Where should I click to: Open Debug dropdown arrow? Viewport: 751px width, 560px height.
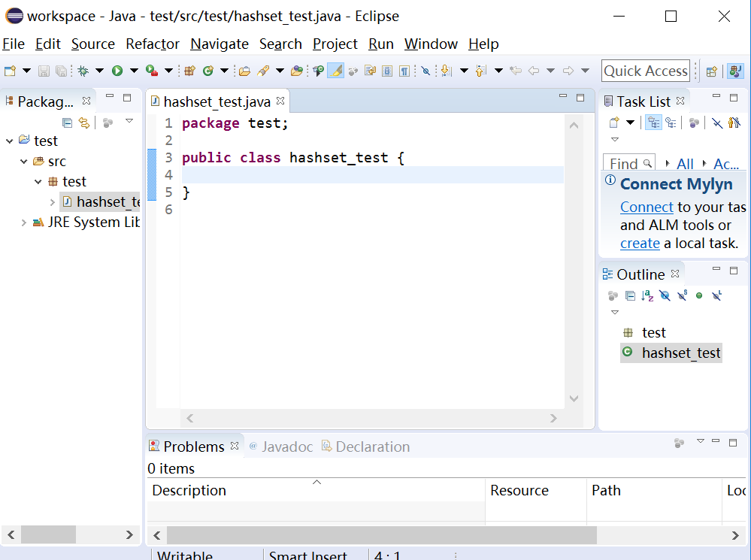pyautogui.click(x=100, y=71)
